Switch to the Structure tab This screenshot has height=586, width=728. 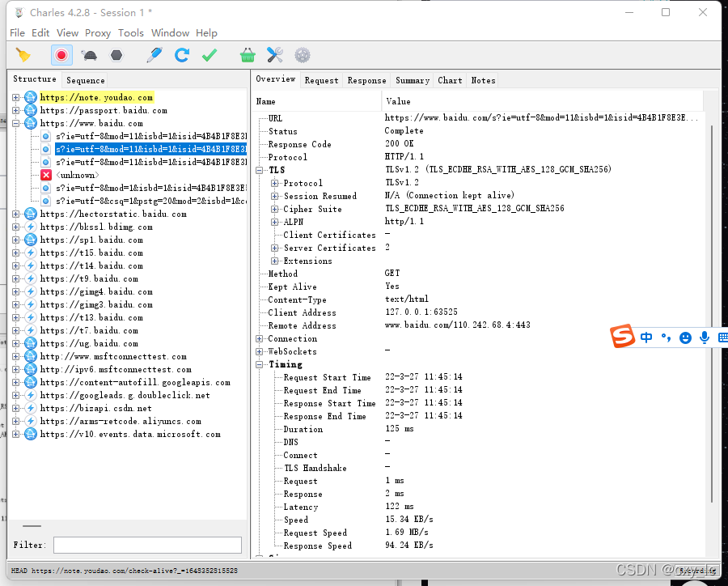pyautogui.click(x=34, y=79)
